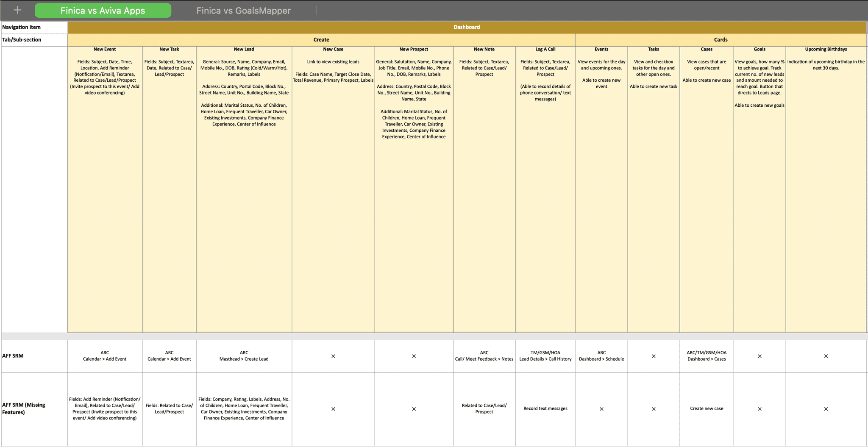The width and height of the screenshot is (868, 447).
Task: Open the Finica vs GoalsMapper sheet tab
Action: point(244,11)
